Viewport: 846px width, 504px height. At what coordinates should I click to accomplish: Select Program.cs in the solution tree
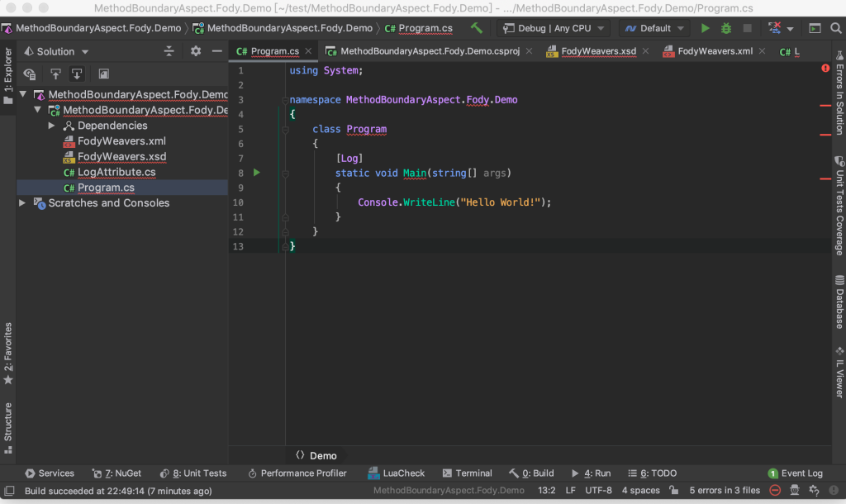106,188
